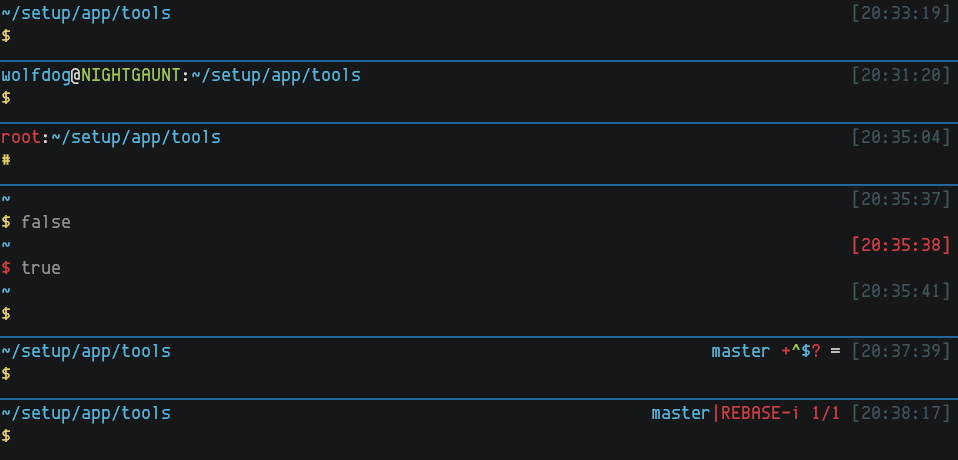958x460 pixels.
Task: Click the = upstream indicator after master
Action: [836, 352]
